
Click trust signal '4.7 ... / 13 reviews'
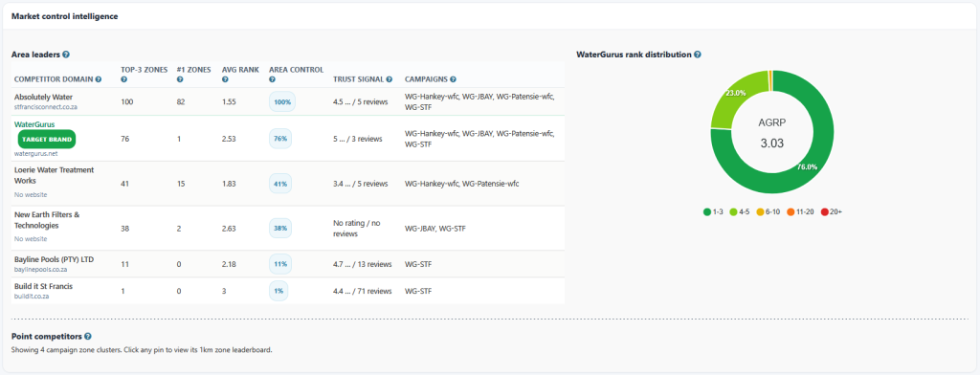[x=363, y=264]
